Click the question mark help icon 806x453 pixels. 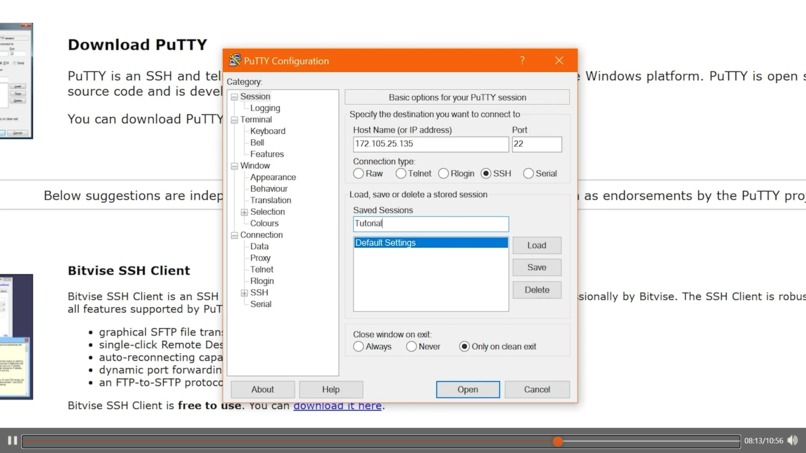(522, 60)
